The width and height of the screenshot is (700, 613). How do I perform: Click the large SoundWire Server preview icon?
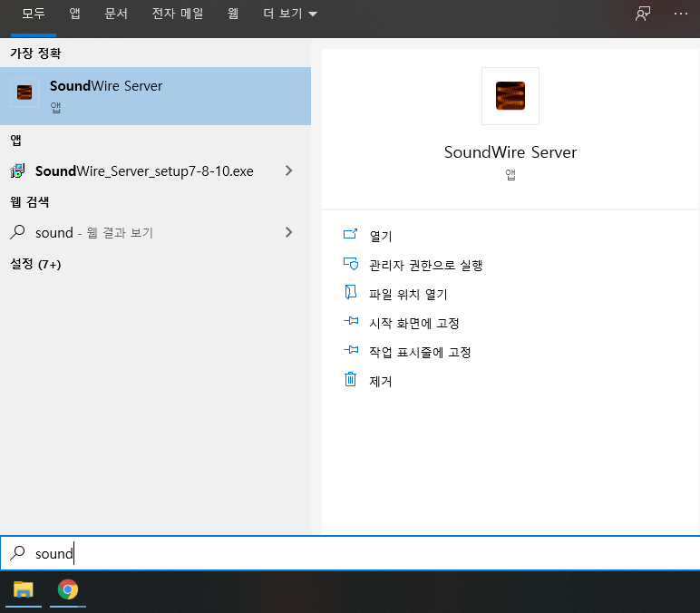[x=510, y=95]
